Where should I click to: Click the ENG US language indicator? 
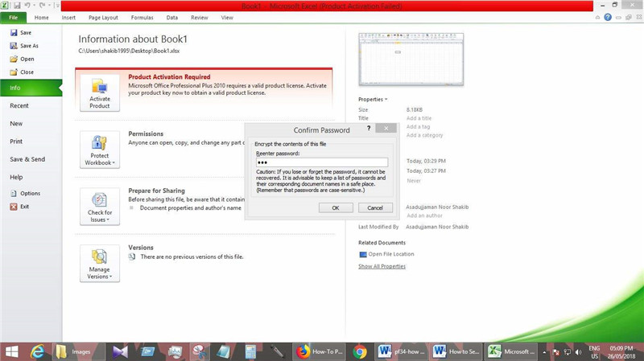[594, 352]
